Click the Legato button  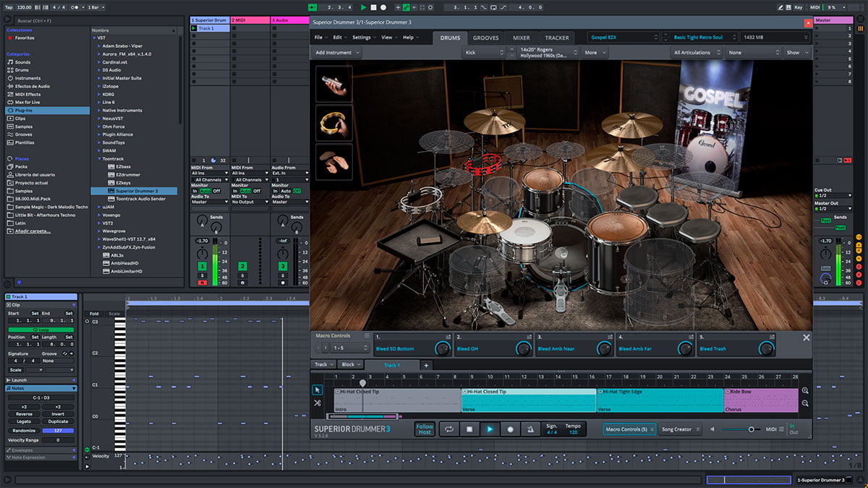[24, 421]
